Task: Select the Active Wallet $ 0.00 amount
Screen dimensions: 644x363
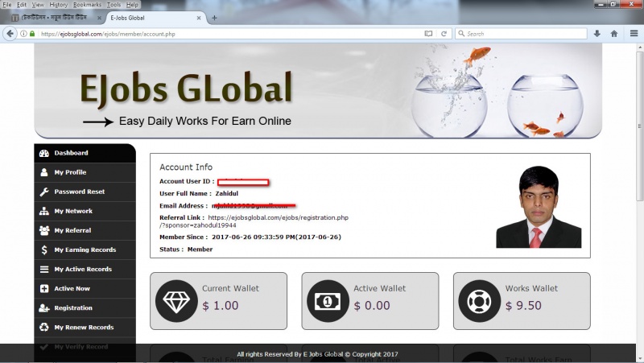Action: click(372, 306)
